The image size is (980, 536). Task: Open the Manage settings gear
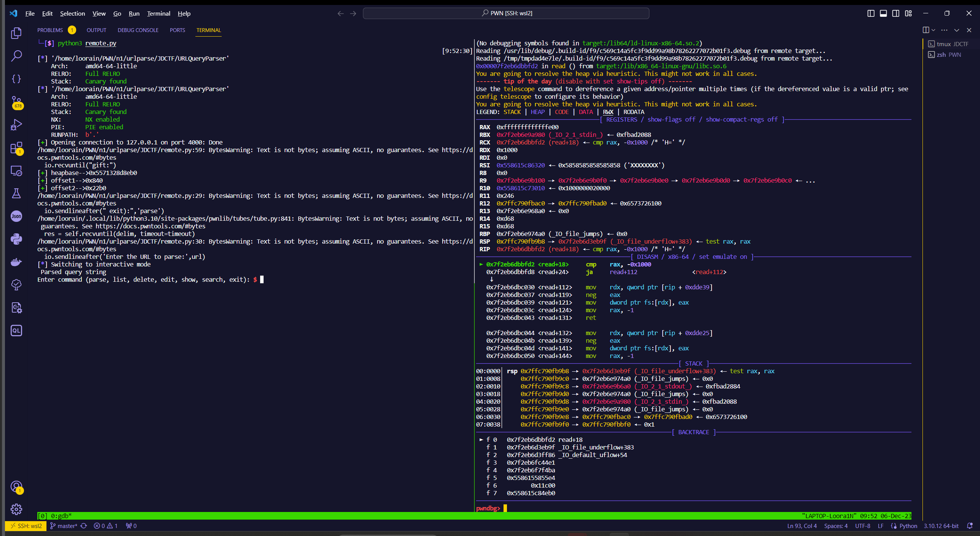point(16,509)
